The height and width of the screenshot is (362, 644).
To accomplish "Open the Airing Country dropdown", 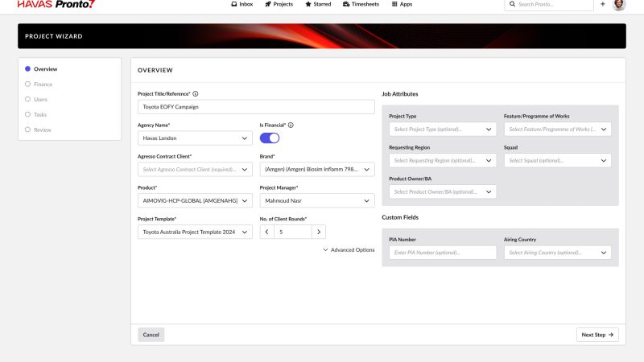I will click(x=557, y=253).
